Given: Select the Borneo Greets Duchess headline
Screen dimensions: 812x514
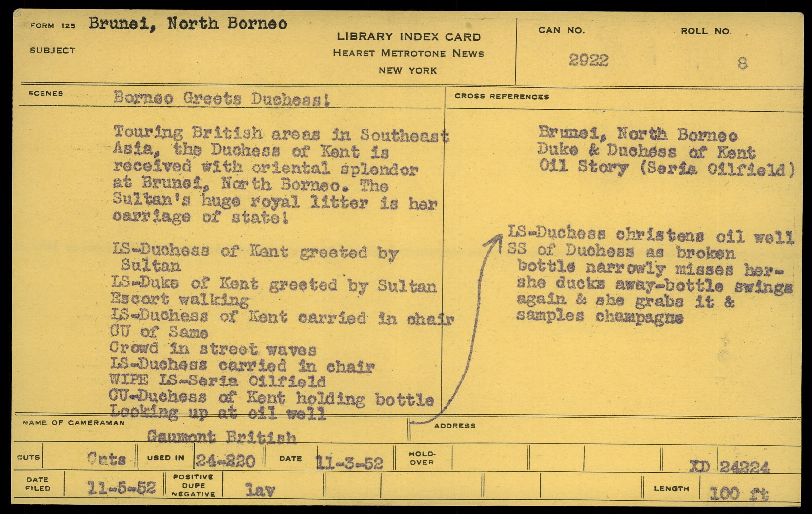Looking at the screenshot, I should click(221, 98).
